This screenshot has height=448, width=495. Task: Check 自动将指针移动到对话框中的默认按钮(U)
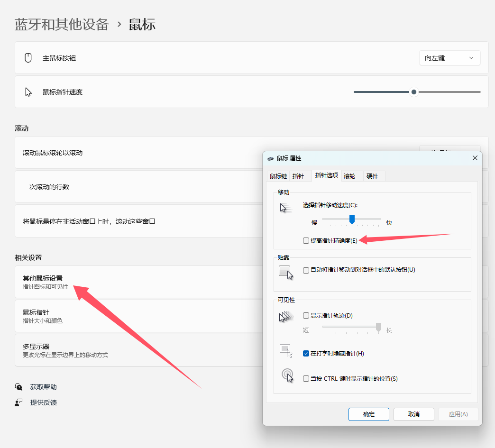(306, 270)
